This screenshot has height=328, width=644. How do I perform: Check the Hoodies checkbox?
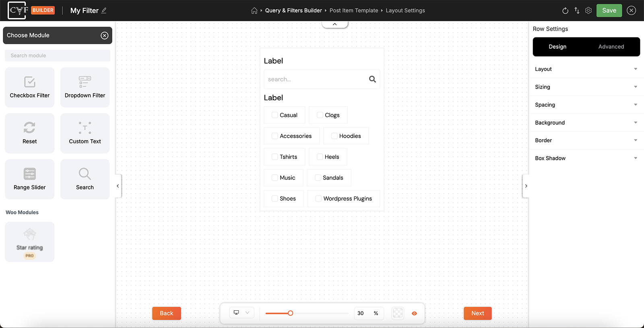click(x=334, y=136)
